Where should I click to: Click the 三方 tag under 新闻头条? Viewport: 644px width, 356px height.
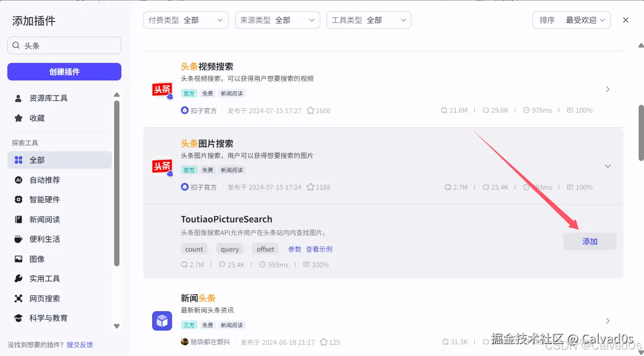tap(189, 325)
